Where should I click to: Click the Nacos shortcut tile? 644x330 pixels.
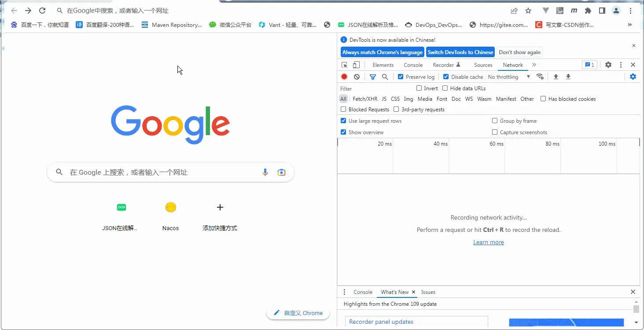click(x=170, y=216)
